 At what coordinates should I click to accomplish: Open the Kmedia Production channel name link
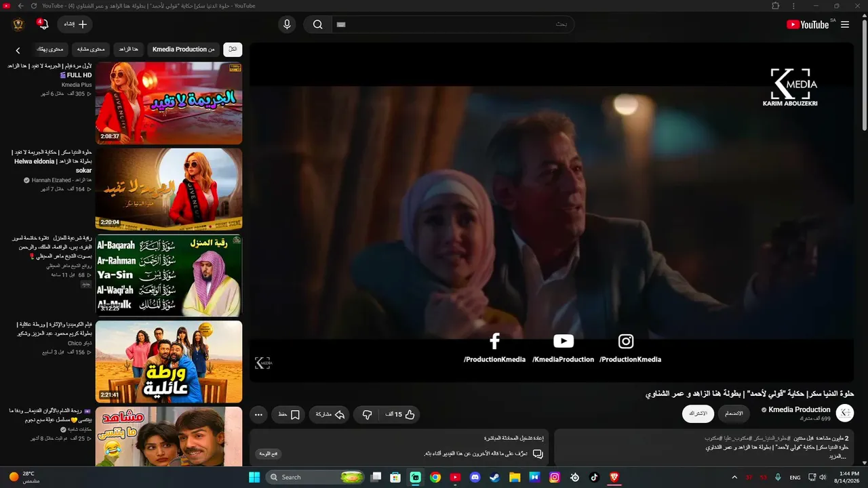click(x=799, y=409)
